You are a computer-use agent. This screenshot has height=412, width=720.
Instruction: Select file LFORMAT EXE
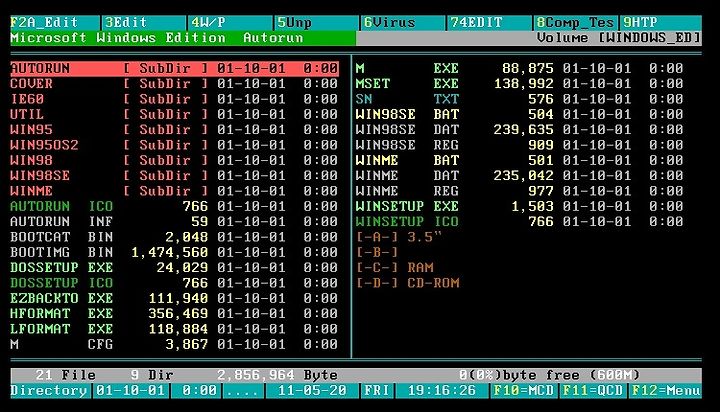tap(174, 329)
